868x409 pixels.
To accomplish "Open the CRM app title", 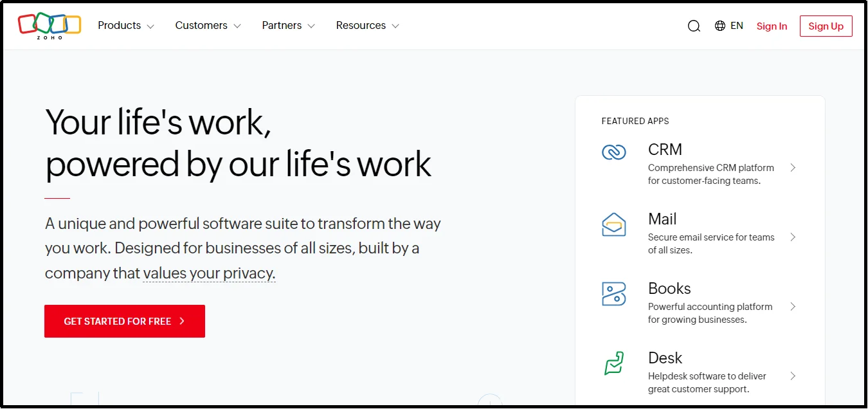I will (665, 149).
